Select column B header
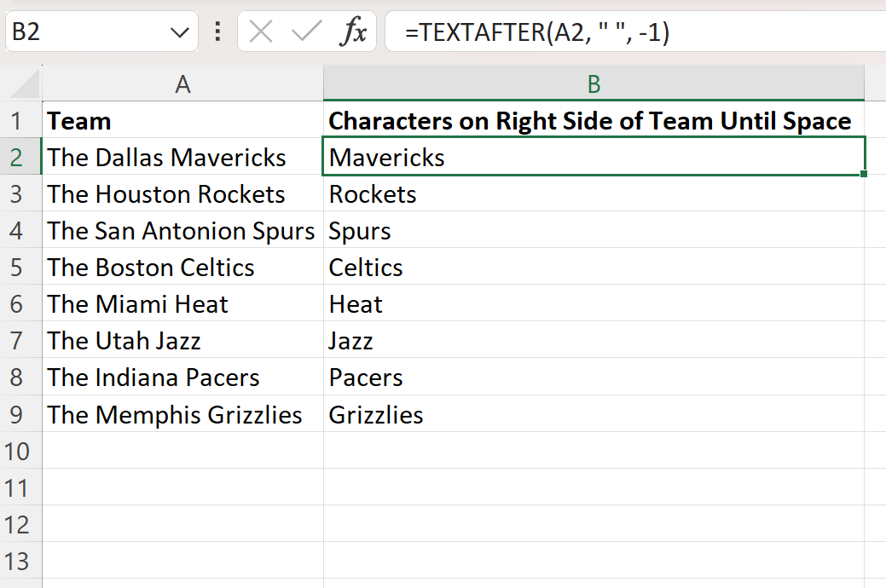The image size is (886, 588). tap(594, 84)
